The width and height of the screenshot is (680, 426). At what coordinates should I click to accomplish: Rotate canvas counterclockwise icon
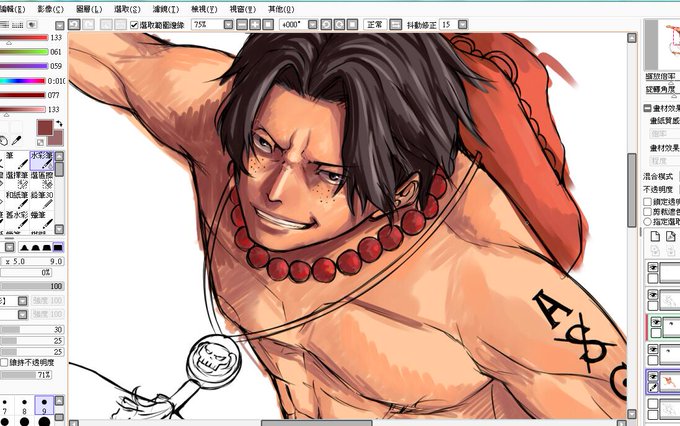tap(326, 25)
